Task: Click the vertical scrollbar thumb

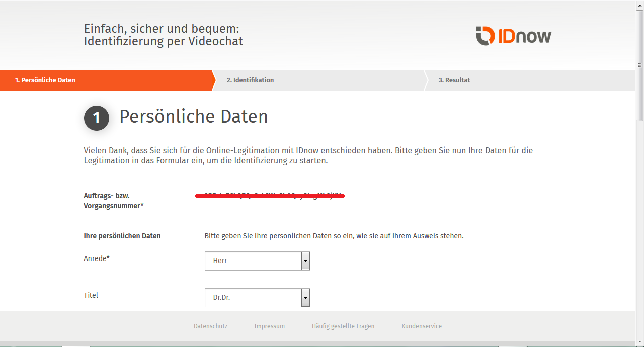Action: (640, 64)
